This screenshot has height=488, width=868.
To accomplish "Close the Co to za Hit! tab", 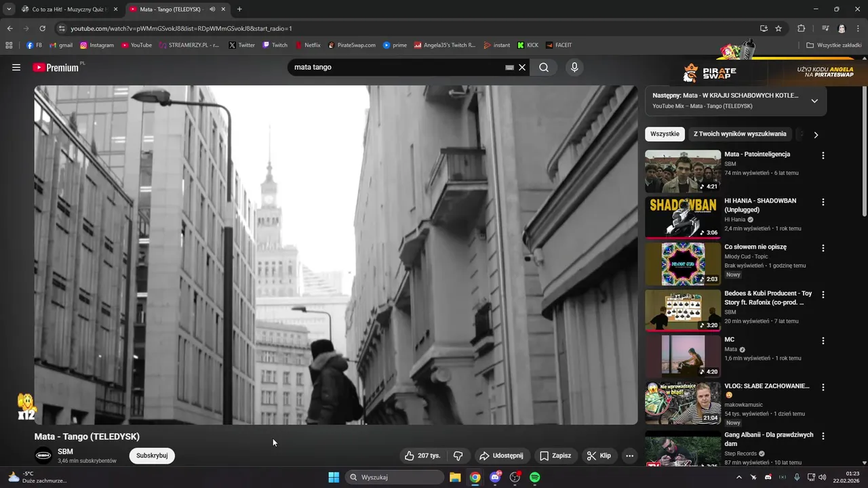I will [x=115, y=9].
